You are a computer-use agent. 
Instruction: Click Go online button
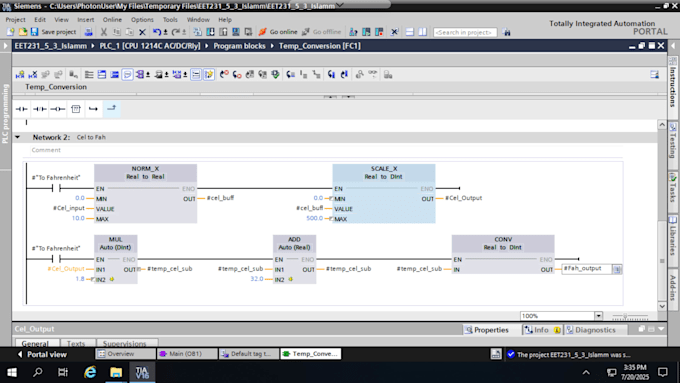(278, 32)
